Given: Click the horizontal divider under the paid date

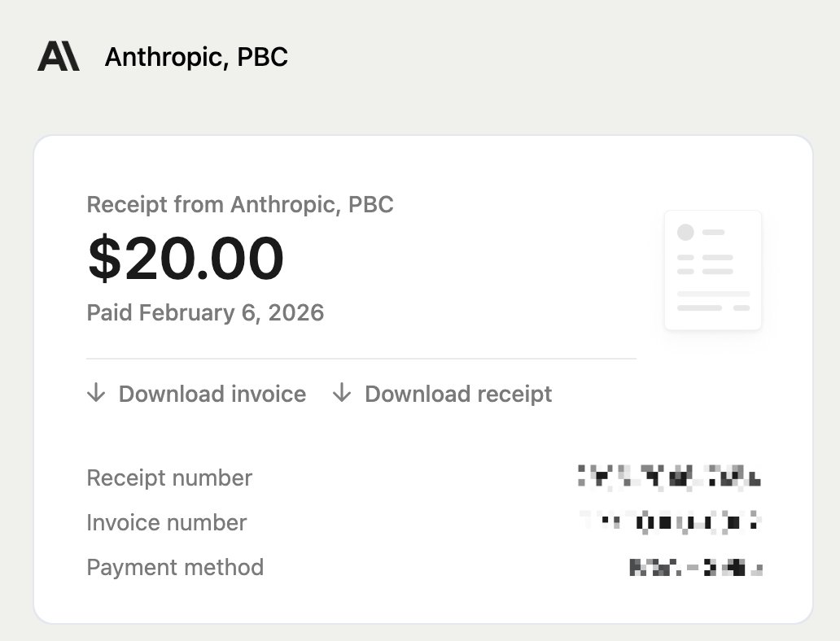Looking at the screenshot, I should (x=361, y=358).
